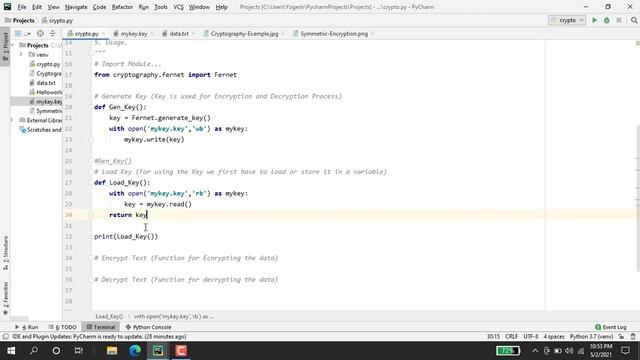
Task: Close the crypto.py editor tab
Action: [x=103, y=34]
